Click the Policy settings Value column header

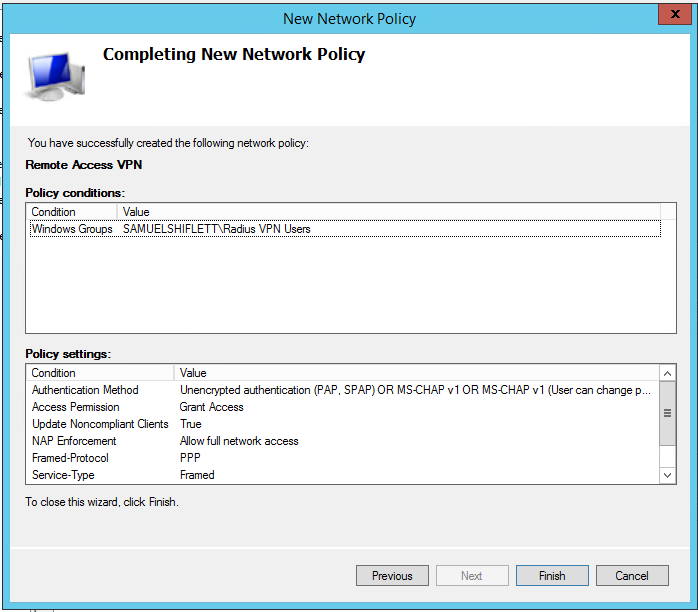417,373
